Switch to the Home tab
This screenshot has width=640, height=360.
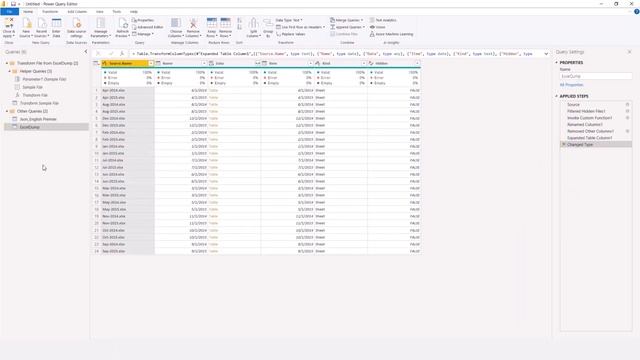pyautogui.click(x=28, y=11)
